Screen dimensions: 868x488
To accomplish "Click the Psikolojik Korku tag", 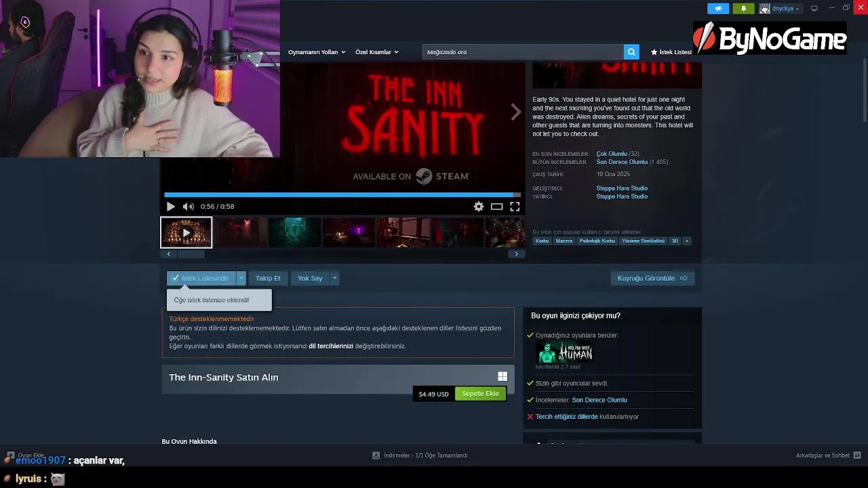I will coord(597,241).
